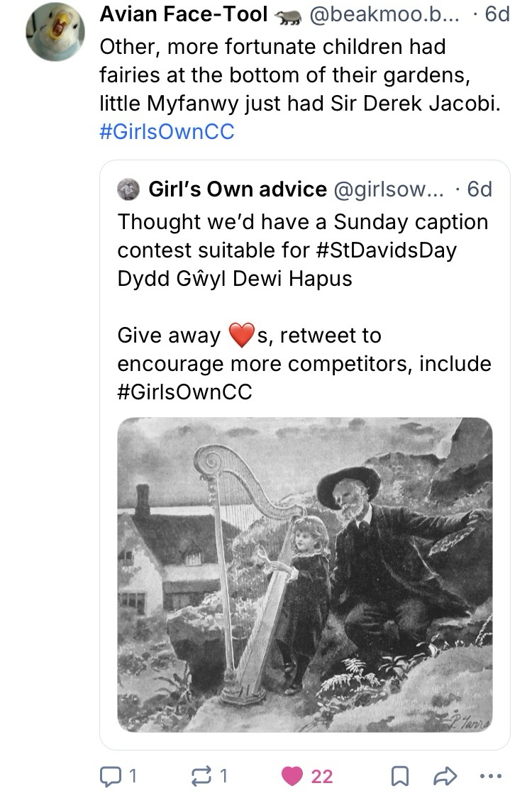Click the Girl's Own advice small avatar
The image size is (532, 803).
click(x=128, y=189)
